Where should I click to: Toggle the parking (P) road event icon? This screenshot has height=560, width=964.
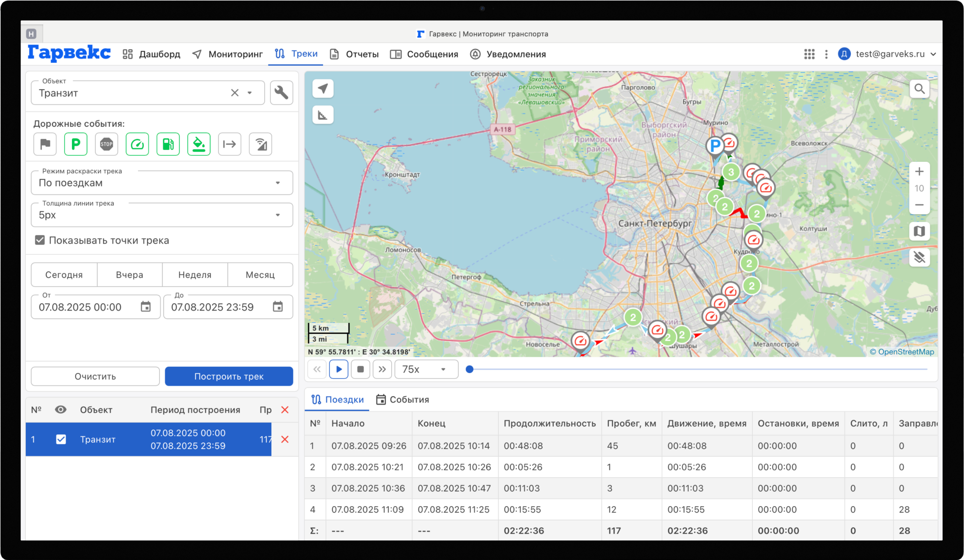[x=76, y=144]
